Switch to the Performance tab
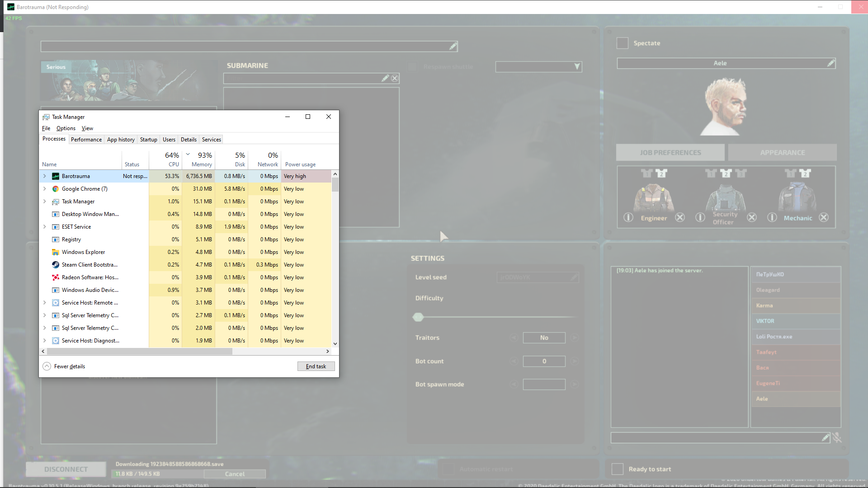 [x=86, y=140]
